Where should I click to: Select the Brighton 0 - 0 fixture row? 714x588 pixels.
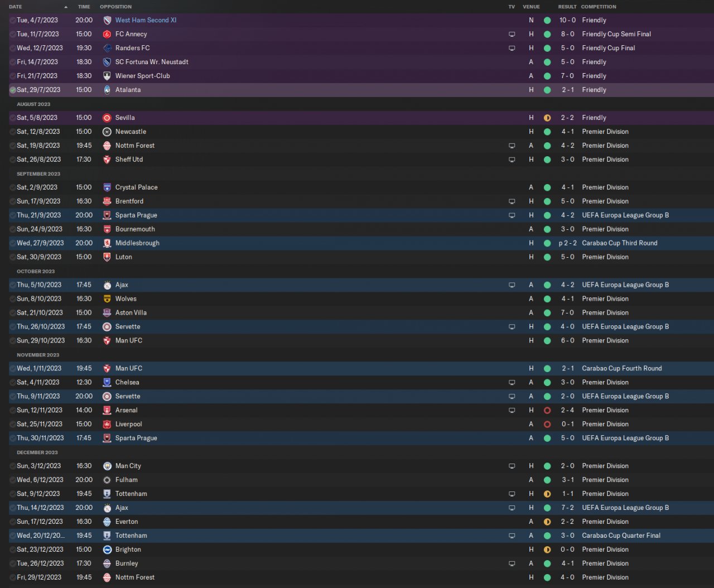tap(361, 550)
